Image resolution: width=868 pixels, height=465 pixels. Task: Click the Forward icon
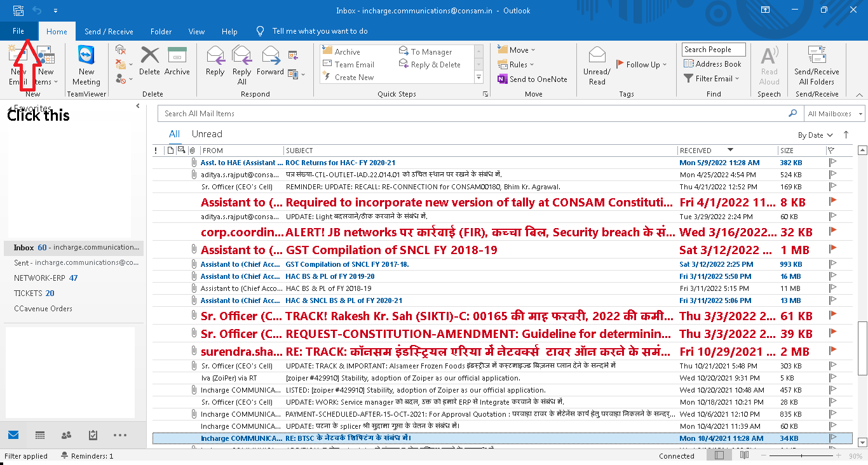[x=271, y=55]
